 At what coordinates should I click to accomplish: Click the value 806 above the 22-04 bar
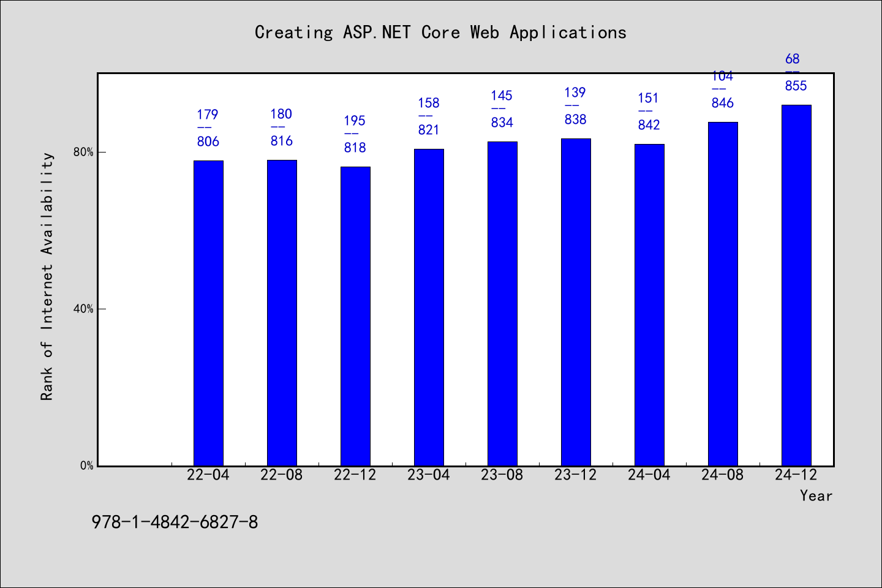point(208,141)
